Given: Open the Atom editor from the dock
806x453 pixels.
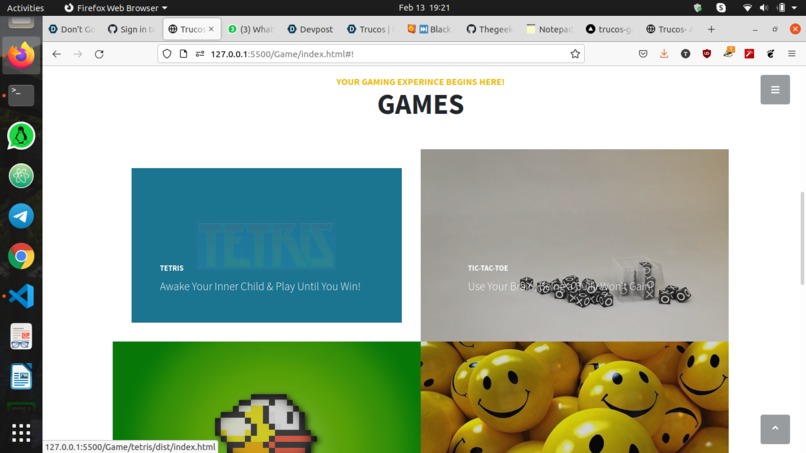Looking at the screenshot, I should pos(21,176).
